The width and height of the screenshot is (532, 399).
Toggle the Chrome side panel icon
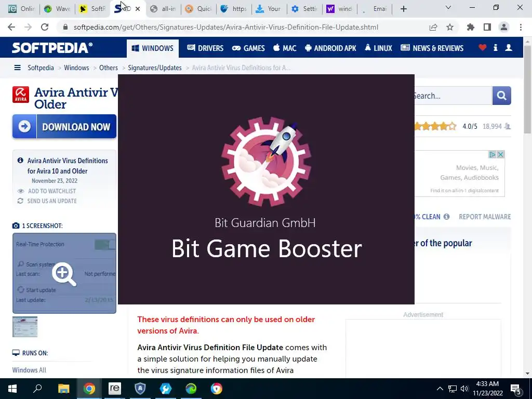pyautogui.click(x=487, y=27)
